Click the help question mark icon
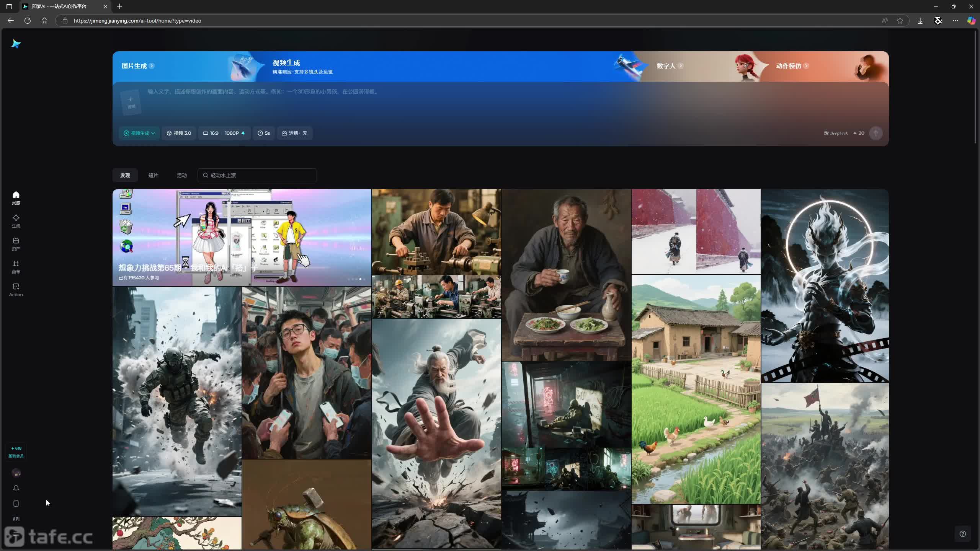 [962, 534]
